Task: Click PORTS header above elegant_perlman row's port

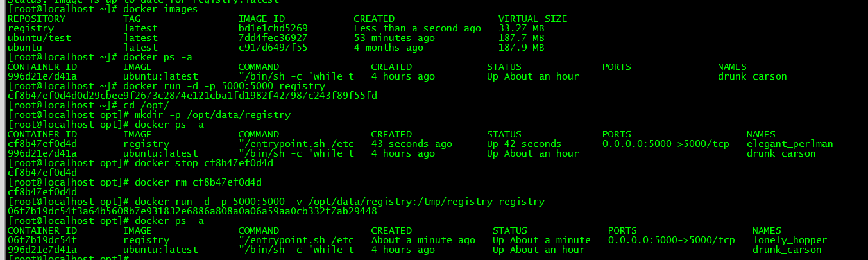Action: point(617,134)
